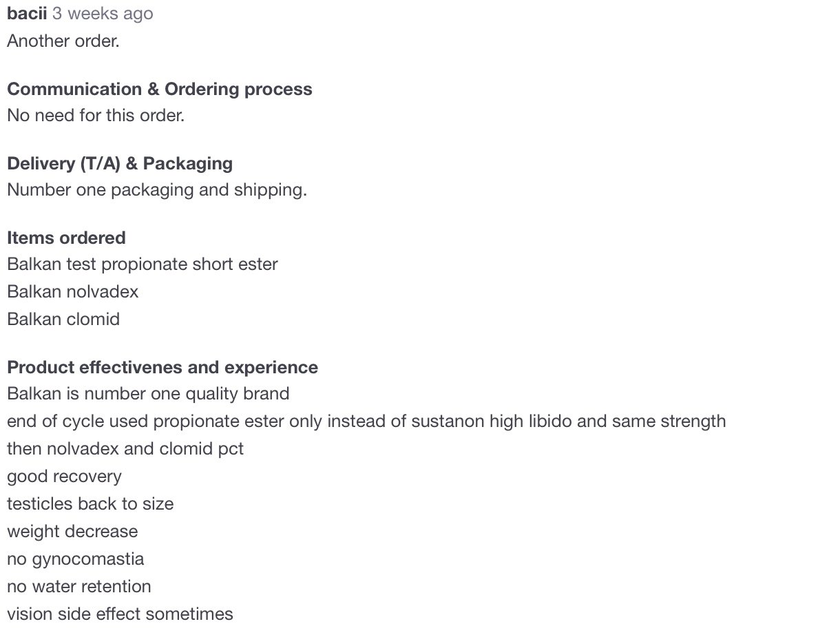The height and width of the screenshot is (635, 840).
Task: Click "Number one packaging and shipping." text
Action: [157, 190]
